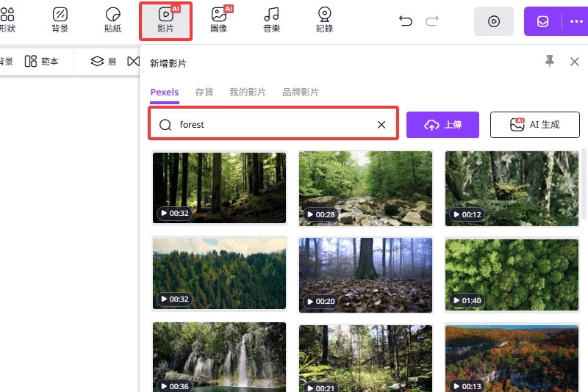This screenshot has width=588, height=392.
Task: Open the 背景 background tool
Action: [x=60, y=21]
